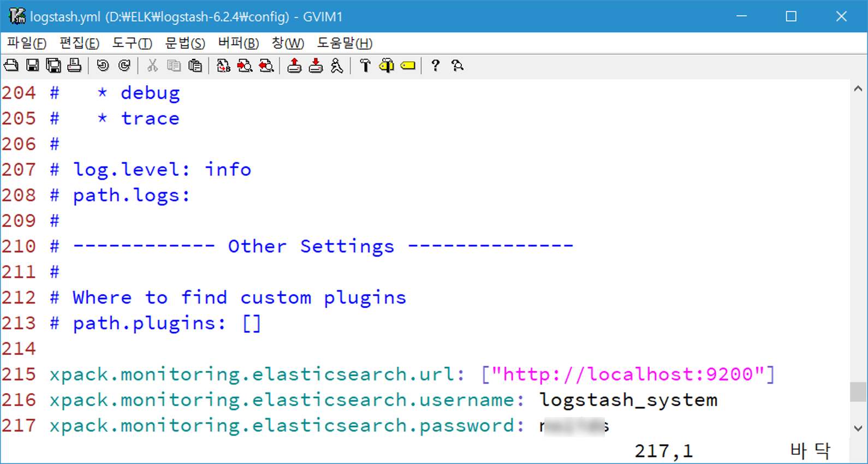868x464 pixels.
Task: Click the 'logstash_system' username value
Action: coord(628,400)
